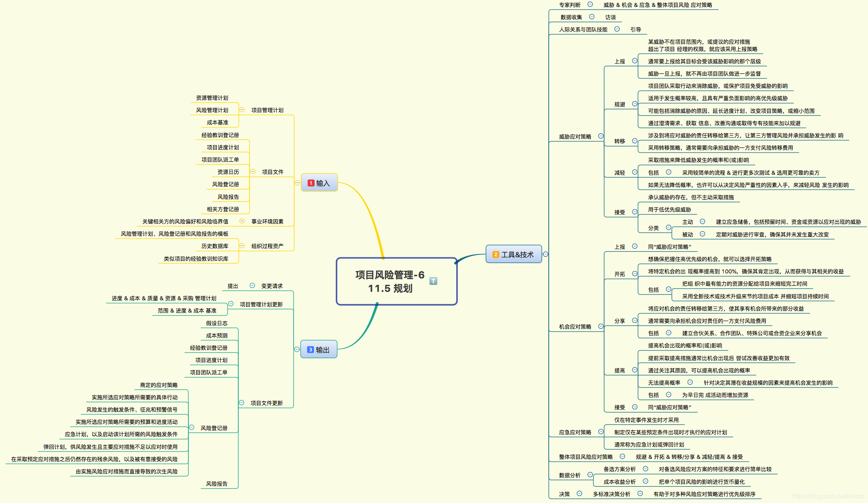This screenshot has width=868, height=503.
Task: Select the 假设日志 topic
Action: click(216, 323)
